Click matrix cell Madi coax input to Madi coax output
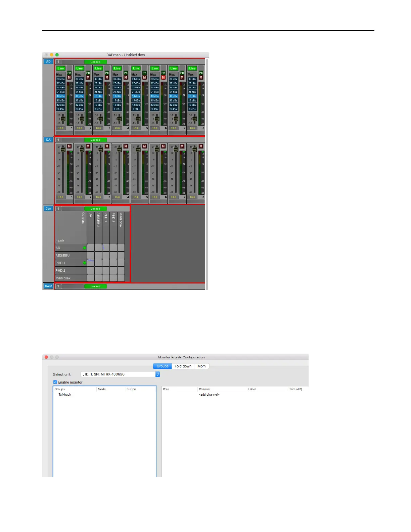Screen dimensions: 411x532 (121, 278)
